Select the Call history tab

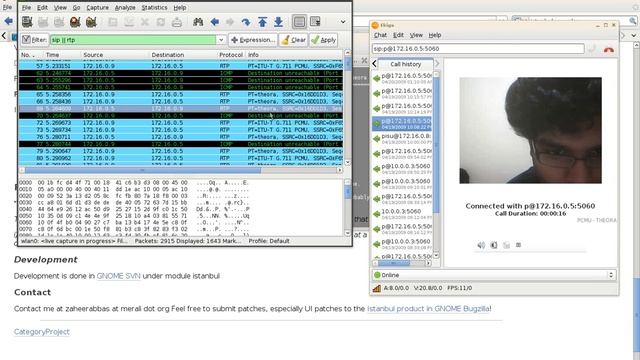[x=405, y=64]
